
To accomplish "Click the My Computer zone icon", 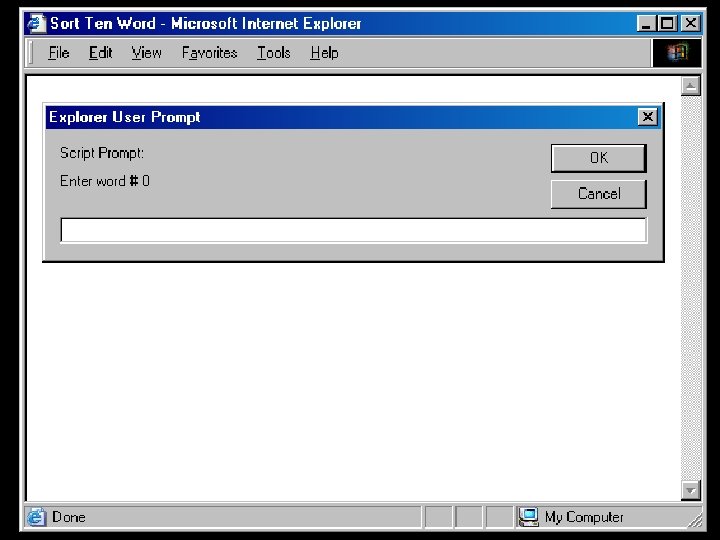I will [x=529, y=517].
